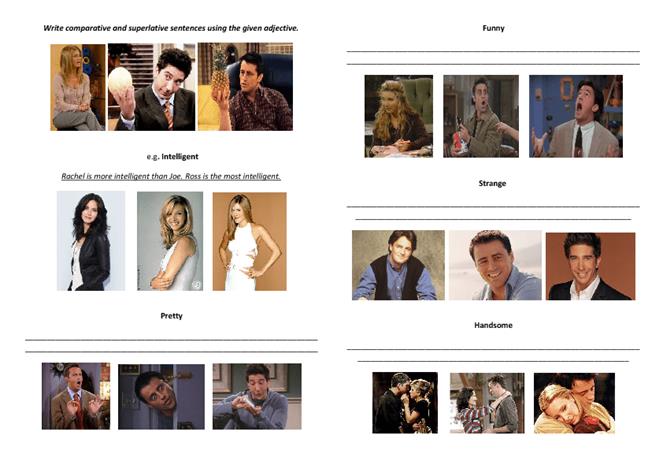Select the 'Pretty' adjective label
The height and width of the screenshot is (469, 663).
point(171,315)
